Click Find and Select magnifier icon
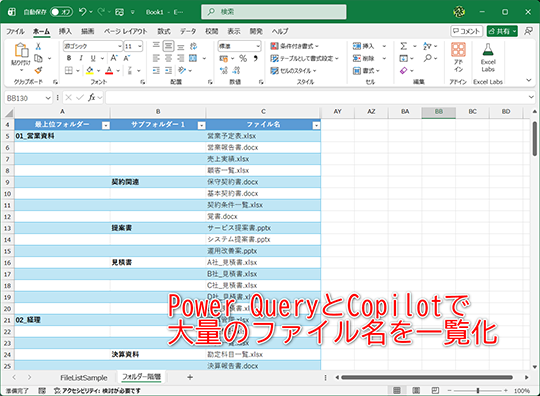Viewport: 540px width, 396px height. coord(428,58)
